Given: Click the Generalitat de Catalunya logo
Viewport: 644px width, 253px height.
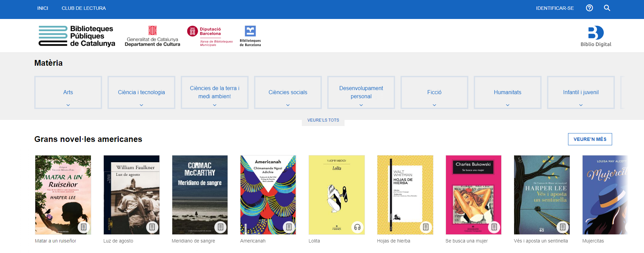Looking at the screenshot, I should pos(152,36).
